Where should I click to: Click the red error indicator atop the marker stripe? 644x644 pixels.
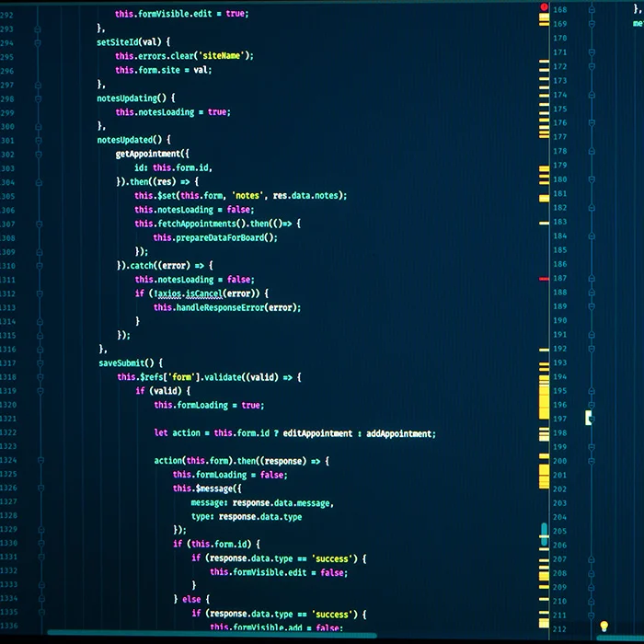[544, 7]
